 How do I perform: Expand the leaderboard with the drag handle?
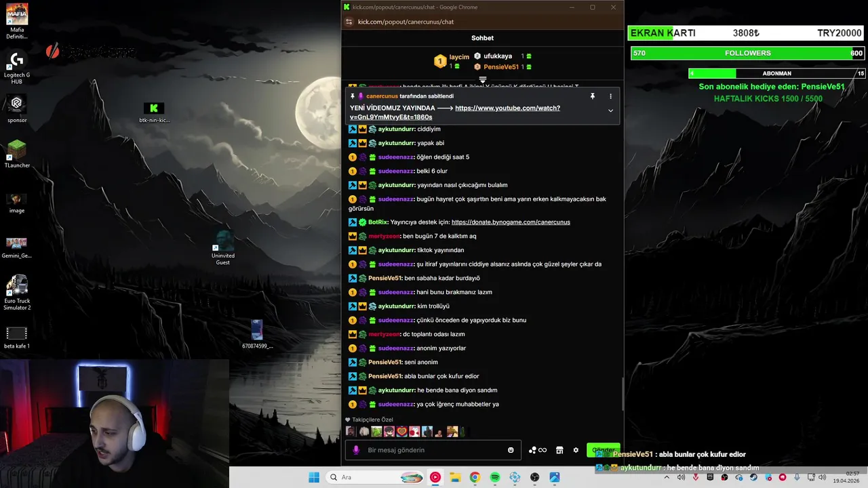[x=483, y=80]
